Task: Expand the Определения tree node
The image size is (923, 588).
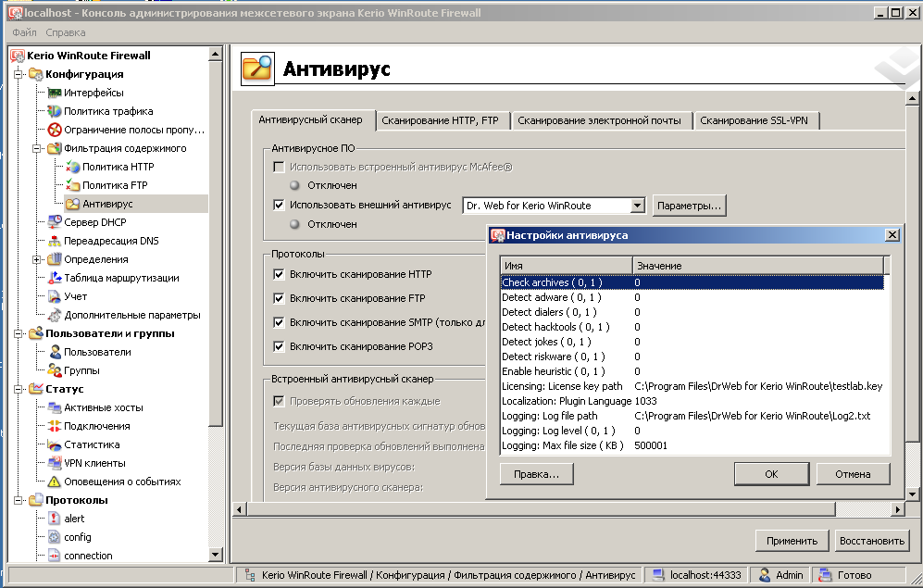Action: point(36,259)
